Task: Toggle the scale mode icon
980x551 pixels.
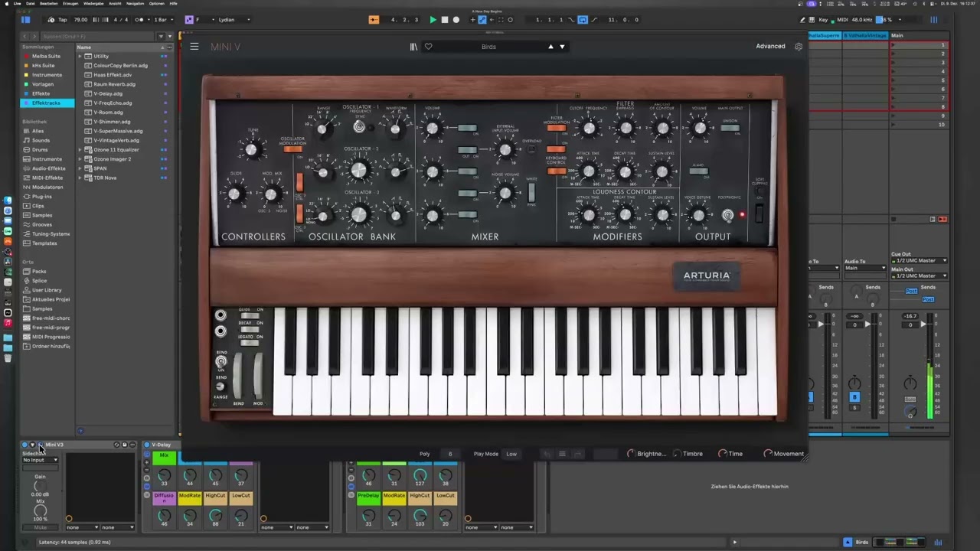Action: [190, 20]
